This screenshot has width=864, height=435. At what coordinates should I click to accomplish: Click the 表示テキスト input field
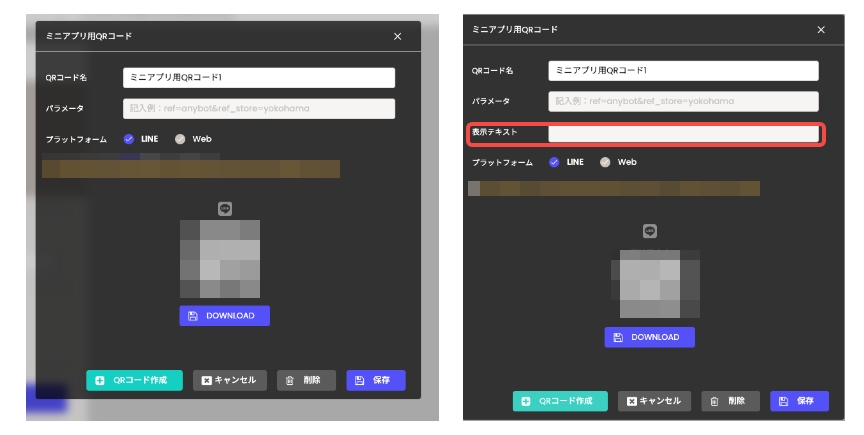coord(683,133)
